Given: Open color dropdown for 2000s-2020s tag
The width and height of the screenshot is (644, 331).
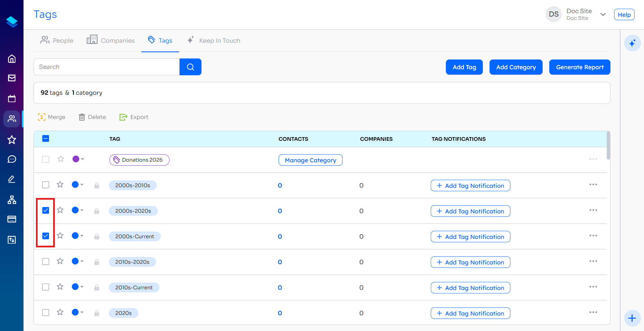Looking at the screenshot, I should click(x=78, y=210).
